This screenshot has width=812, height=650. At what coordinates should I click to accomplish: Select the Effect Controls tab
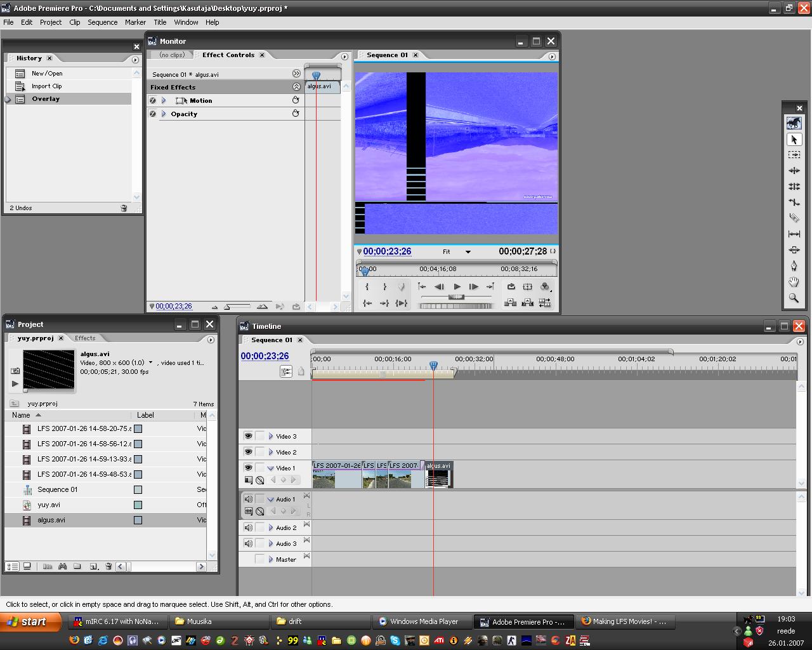click(x=228, y=55)
